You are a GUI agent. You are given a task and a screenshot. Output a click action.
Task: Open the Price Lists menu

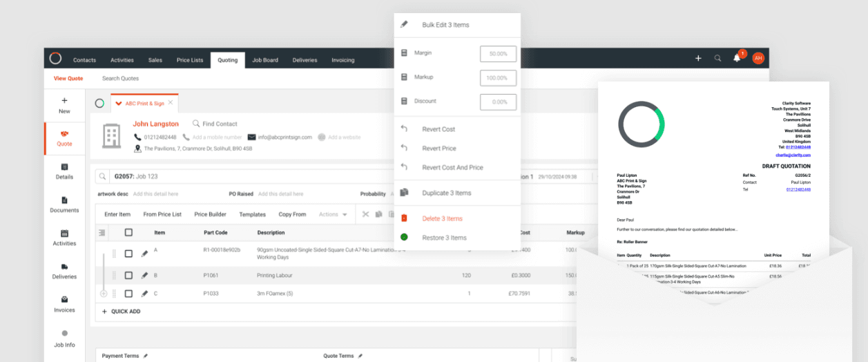click(190, 60)
